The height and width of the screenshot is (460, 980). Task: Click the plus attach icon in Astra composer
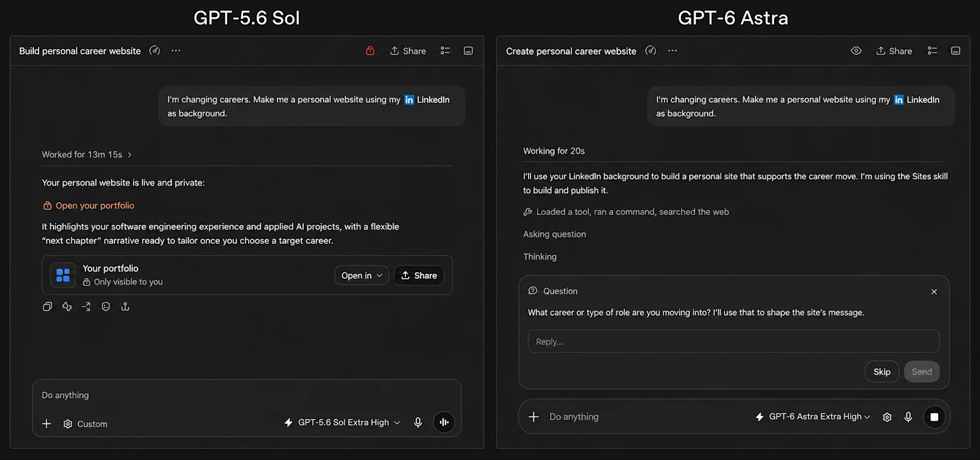tap(533, 417)
